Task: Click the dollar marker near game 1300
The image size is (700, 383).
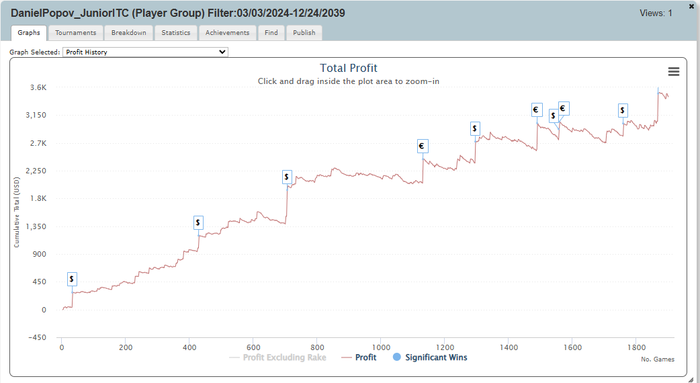Action: pos(475,129)
